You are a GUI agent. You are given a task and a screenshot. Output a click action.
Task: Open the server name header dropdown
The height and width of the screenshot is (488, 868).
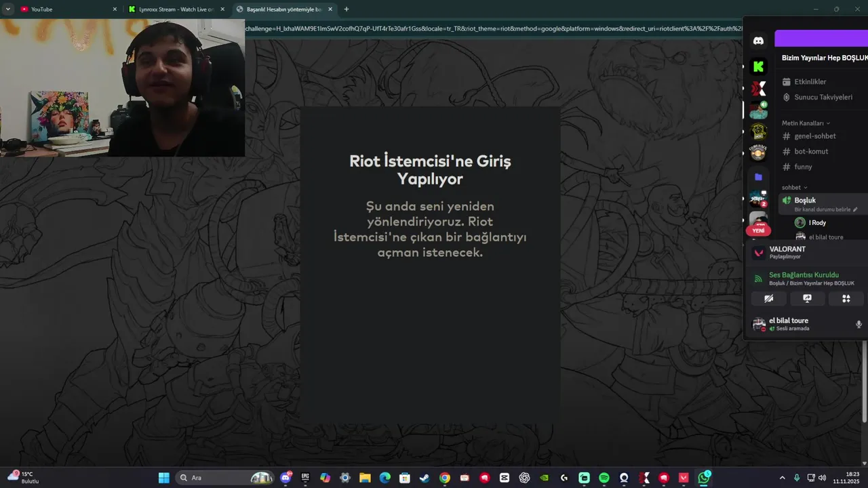(824, 58)
